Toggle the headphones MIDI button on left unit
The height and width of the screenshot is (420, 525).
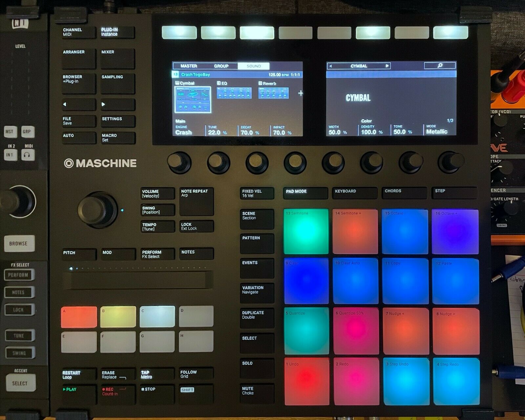point(28,155)
